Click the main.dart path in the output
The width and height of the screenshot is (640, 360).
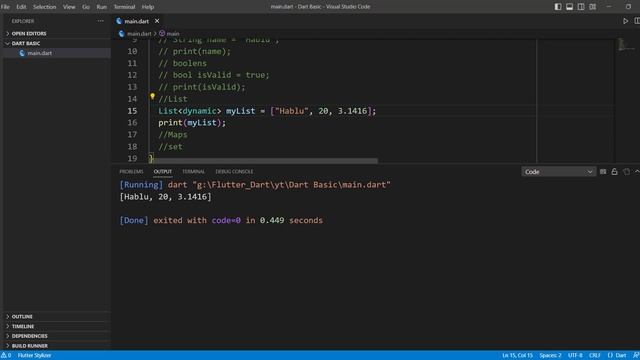pos(291,185)
